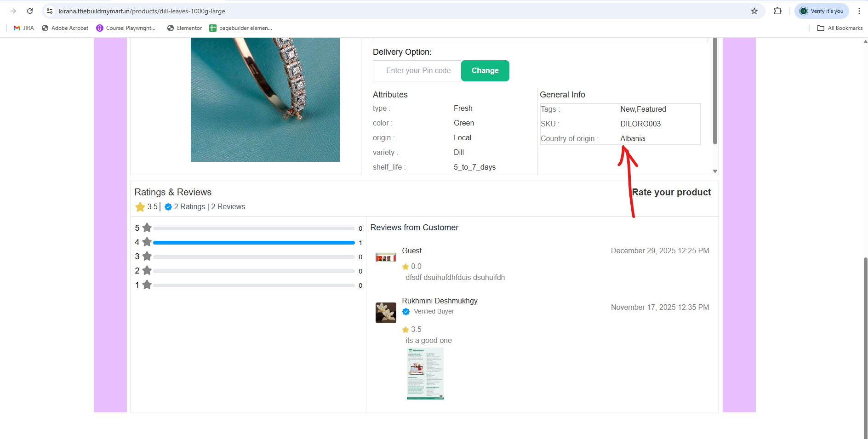Viewport: 868px width, 439px height.
Task: Click the details panel scroll-down arrow
Action: pos(715,171)
